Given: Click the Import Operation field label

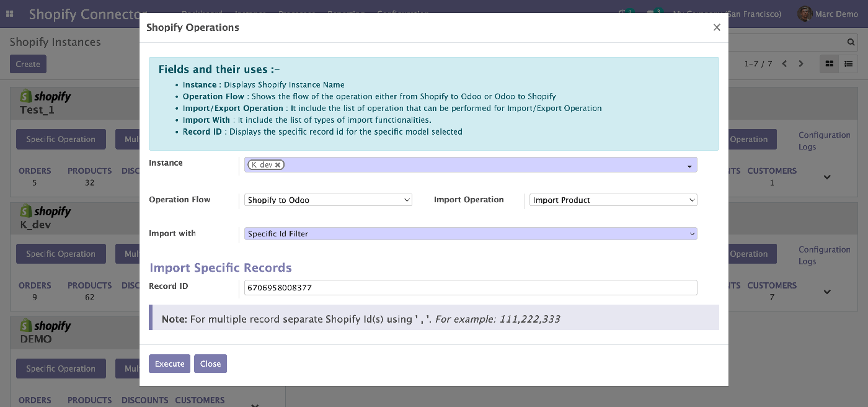Looking at the screenshot, I should [x=469, y=199].
